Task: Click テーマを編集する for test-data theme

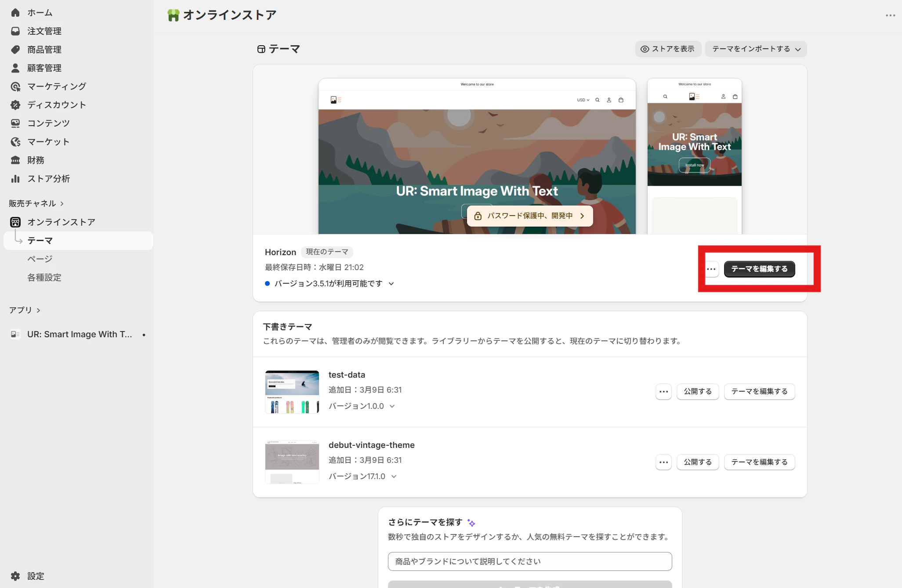Action: [759, 392]
